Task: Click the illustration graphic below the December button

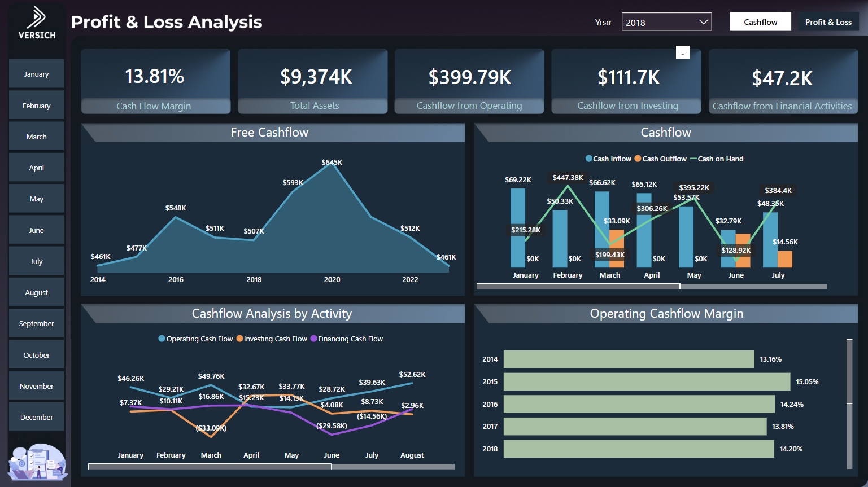Action: [36, 463]
